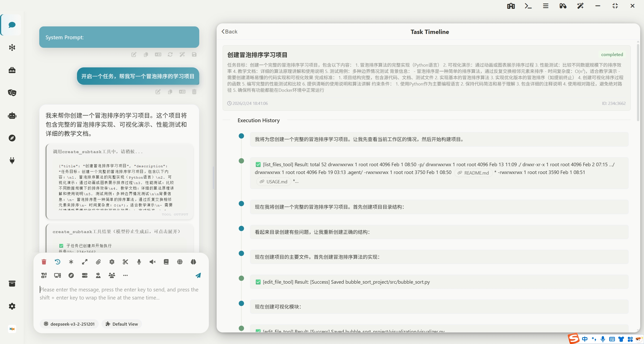This screenshot has height=344, width=644.
Task: Open the Default View selector
Action: click(x=122, y=324)
